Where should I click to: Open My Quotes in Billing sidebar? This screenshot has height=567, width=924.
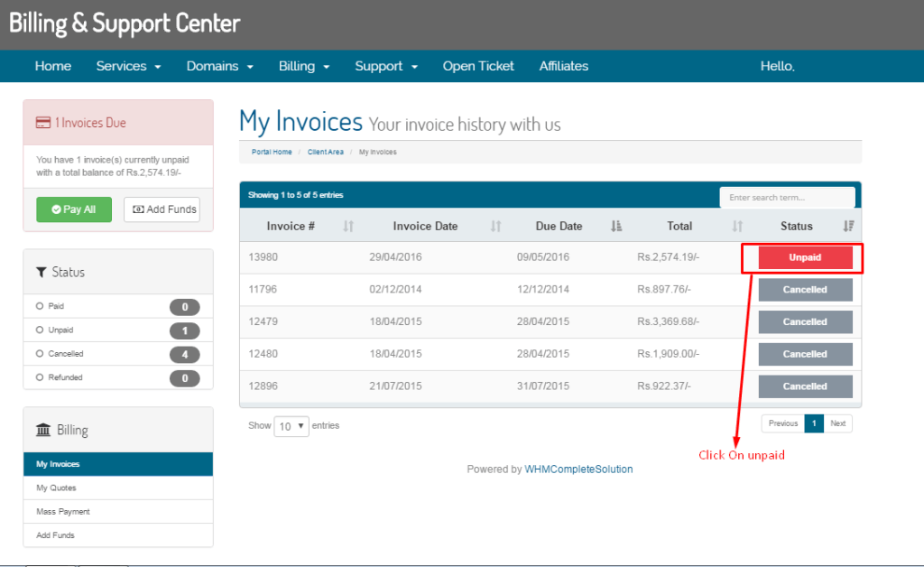point(56,488)
